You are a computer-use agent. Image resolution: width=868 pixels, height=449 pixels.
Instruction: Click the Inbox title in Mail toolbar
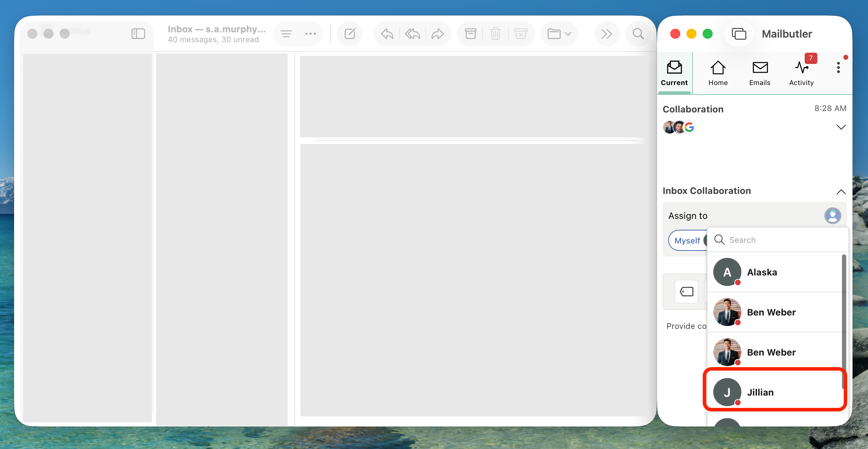217,29
